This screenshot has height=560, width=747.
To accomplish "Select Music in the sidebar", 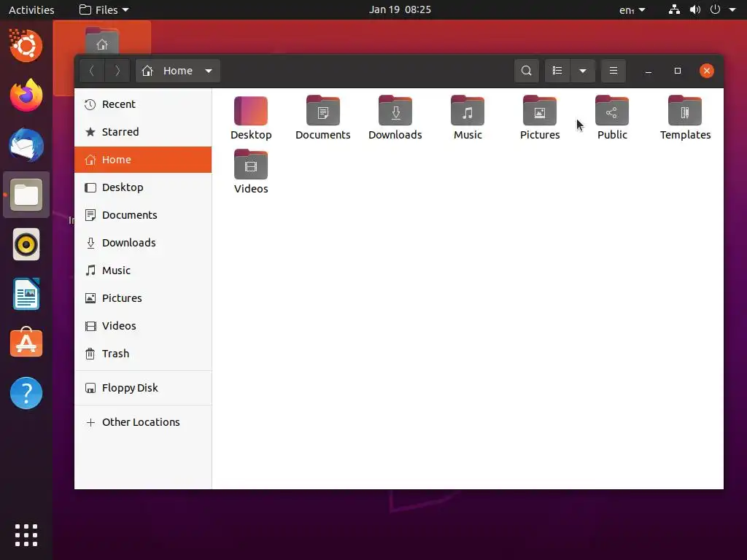I will pyautogui.click(x=143, y=270).
